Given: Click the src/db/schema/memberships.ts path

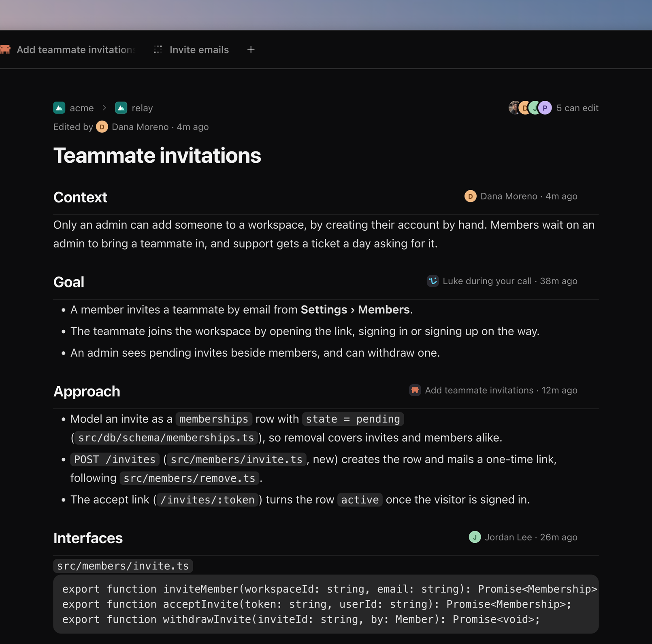Looking at the screenshot, I should (166, 438).
